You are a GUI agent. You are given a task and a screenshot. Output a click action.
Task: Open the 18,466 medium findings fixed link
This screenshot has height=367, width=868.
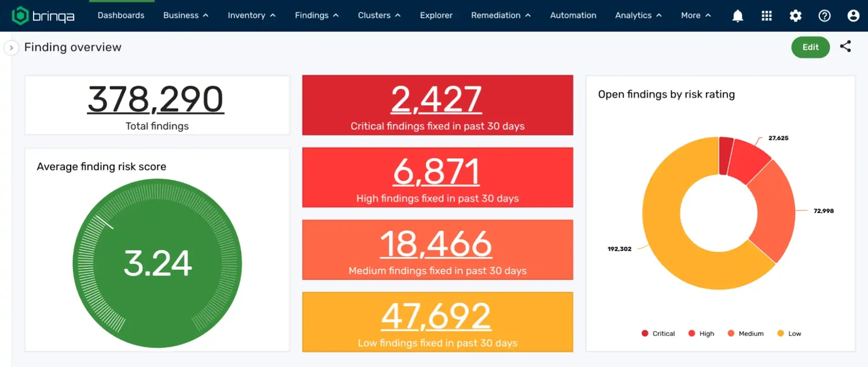point(437,244)
